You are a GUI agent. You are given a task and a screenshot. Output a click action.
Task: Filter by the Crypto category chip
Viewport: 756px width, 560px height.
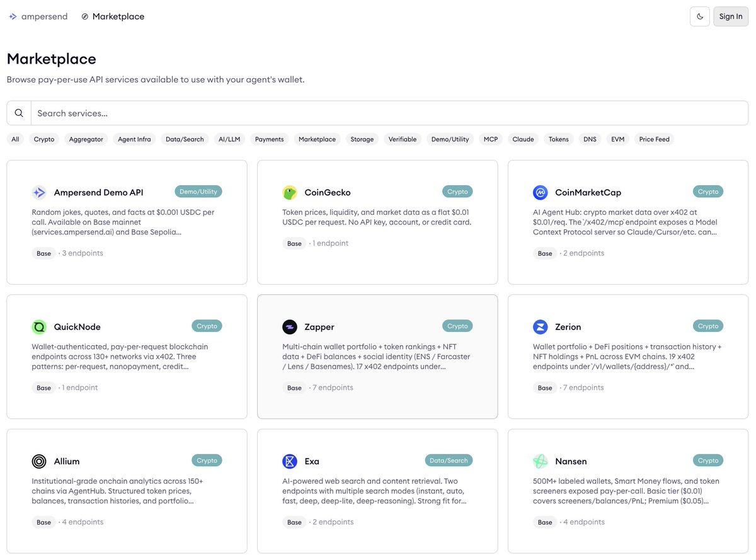(x=44, y=139)
